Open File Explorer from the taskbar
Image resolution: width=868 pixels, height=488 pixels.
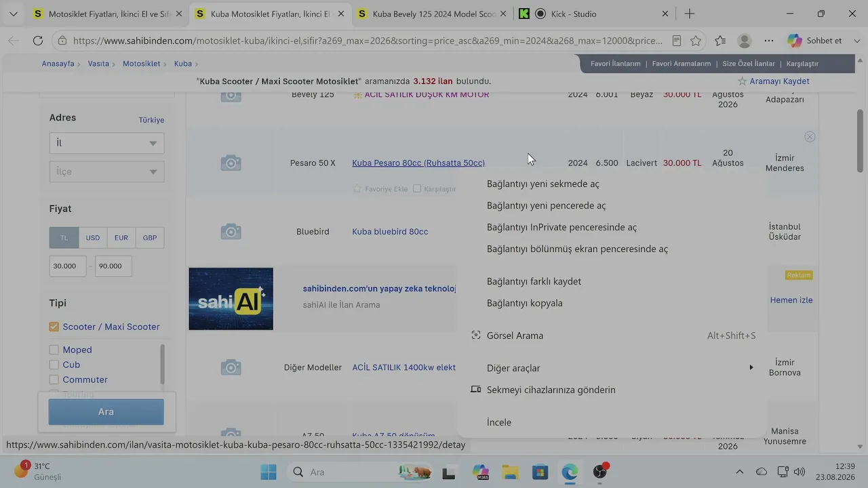point(510,472)
